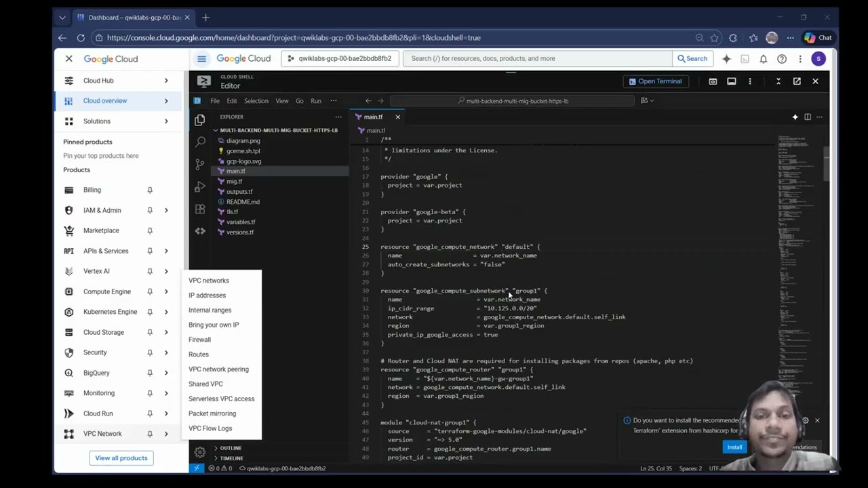The height and width of the screenshot is (488, 868).
Task: Split the editor to the right
Action: pyautogui.click(x=807, y=117)
